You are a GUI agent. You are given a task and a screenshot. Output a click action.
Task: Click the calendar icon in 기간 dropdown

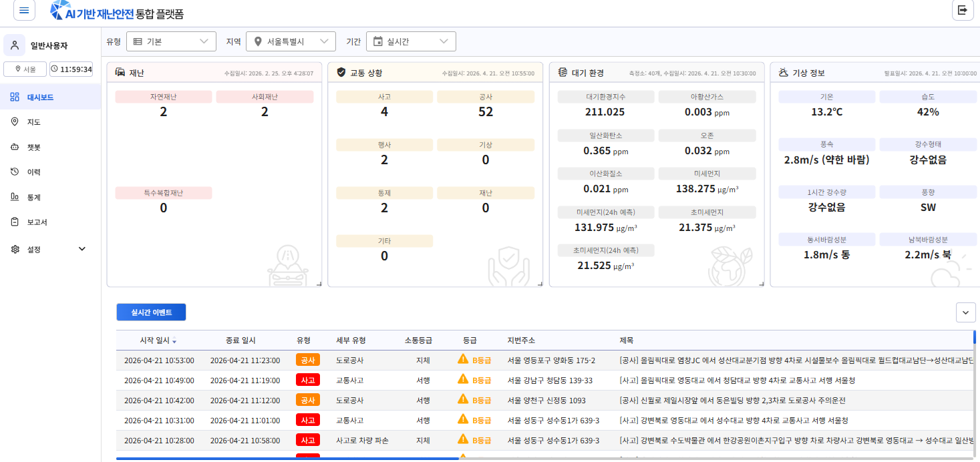coord(378,41)
